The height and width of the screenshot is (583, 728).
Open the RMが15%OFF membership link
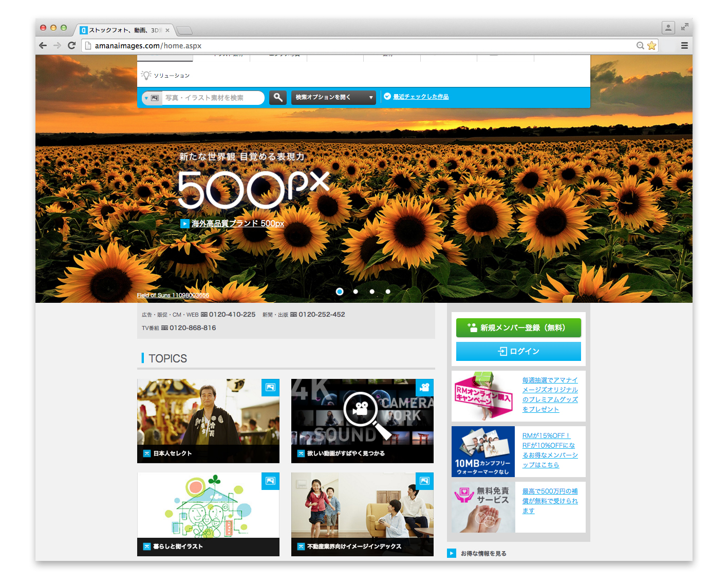(550, 450)
